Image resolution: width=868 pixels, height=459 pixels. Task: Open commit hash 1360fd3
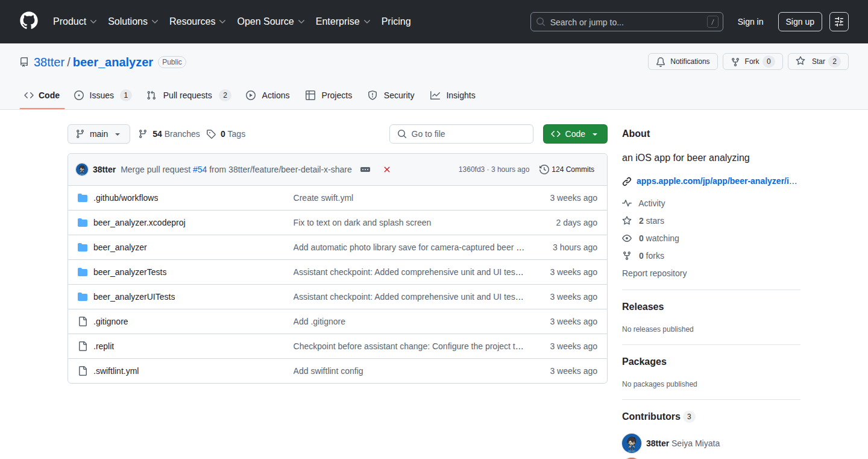[x=471, y=169]
